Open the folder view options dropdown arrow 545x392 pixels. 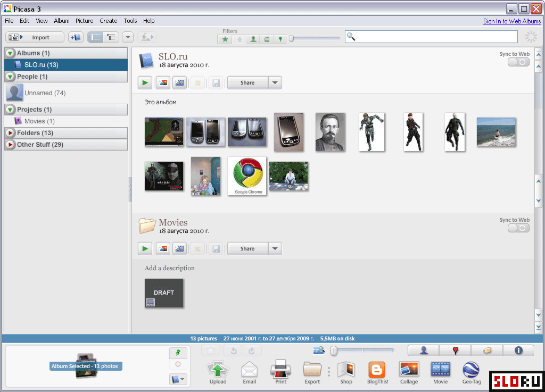[x=128, y=37]
